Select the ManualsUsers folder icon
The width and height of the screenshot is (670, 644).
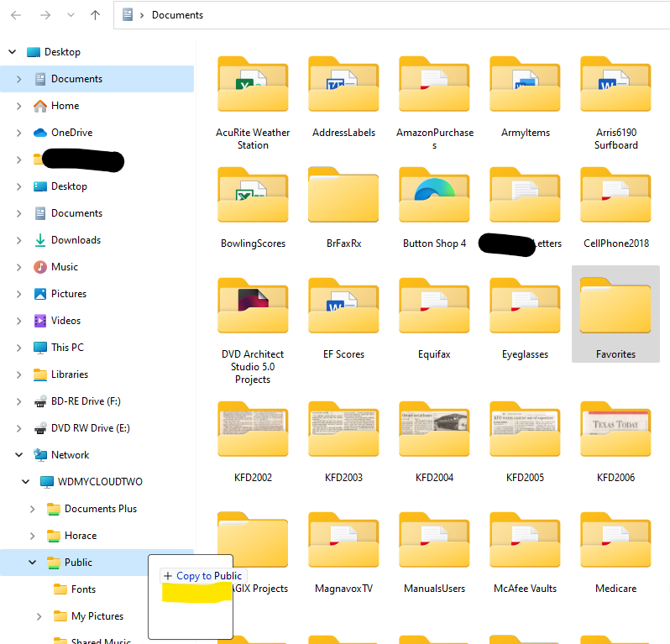click(x=435, y=540)
